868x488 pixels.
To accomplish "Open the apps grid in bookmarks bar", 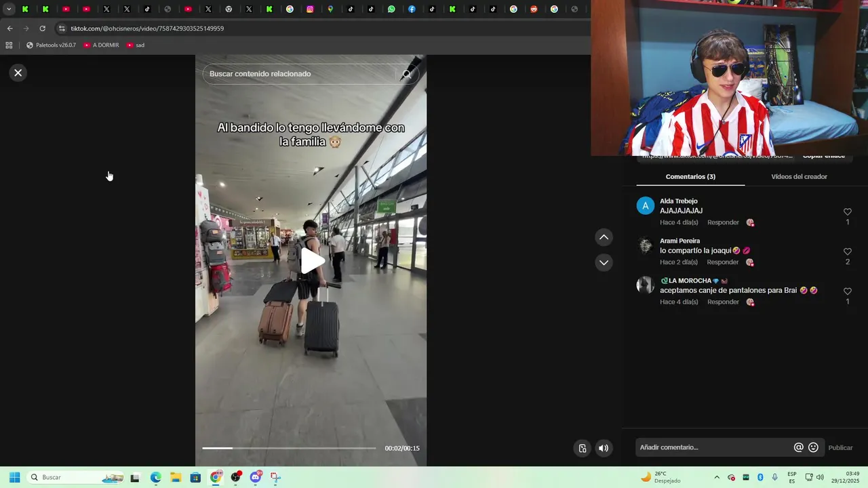I will [x=9, y=45].
